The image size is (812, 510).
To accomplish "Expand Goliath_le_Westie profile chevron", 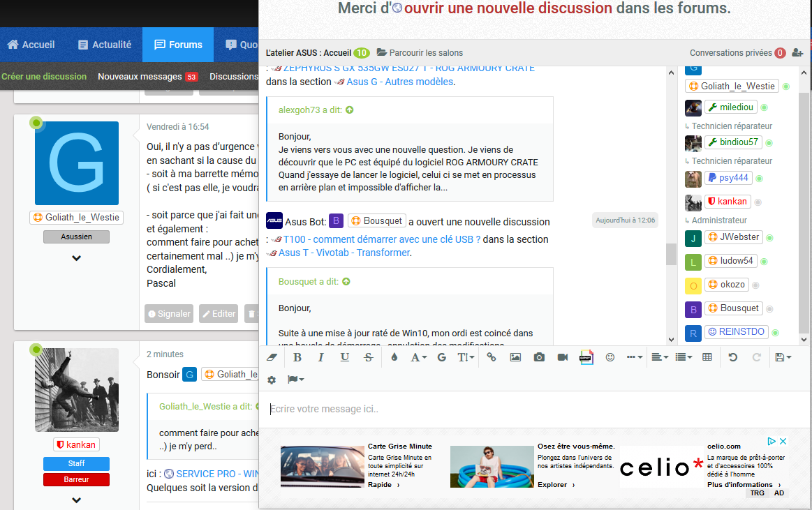I will pyautogui.click(x=77, y=258).
